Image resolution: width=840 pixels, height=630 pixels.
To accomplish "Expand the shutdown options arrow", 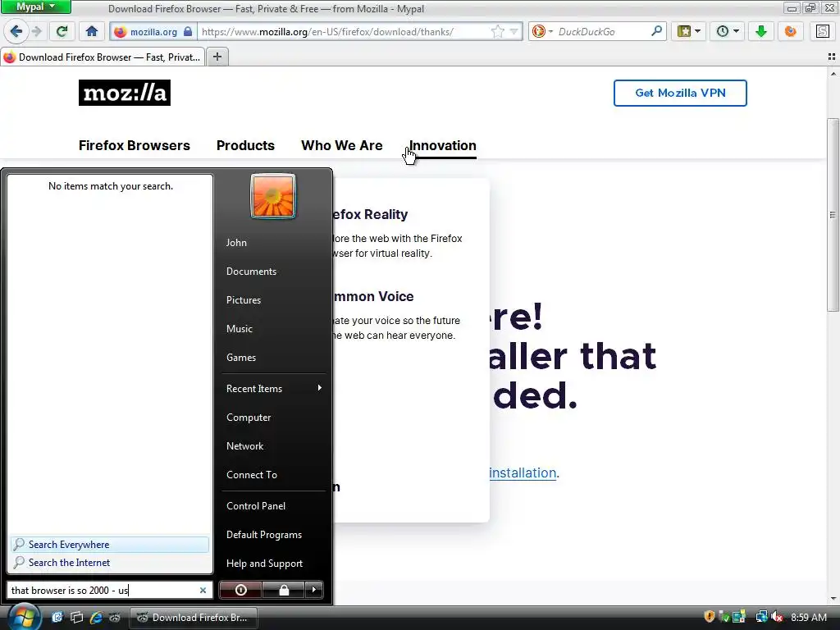I will (x=314, y=590).
